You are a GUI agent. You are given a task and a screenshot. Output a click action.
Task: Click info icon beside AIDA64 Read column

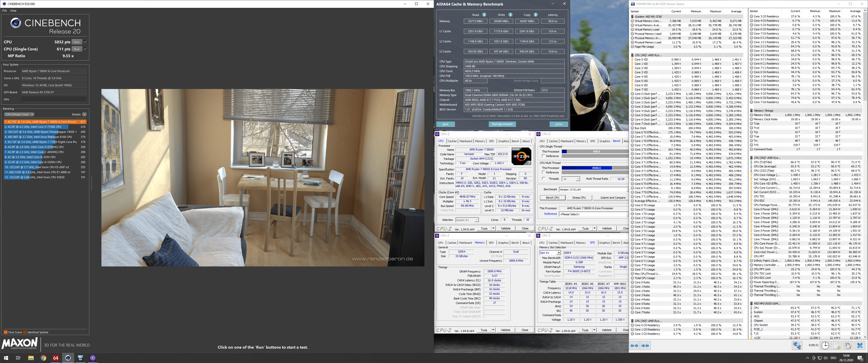(x=484, y=15)
